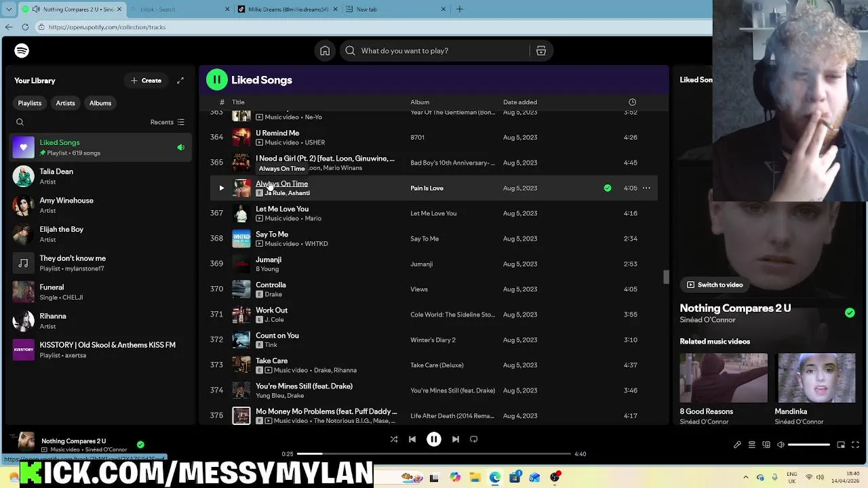The width and height of the screenshot is (868, 488).
Task: Open Ja Rule artist link
Action: point(275,193)
